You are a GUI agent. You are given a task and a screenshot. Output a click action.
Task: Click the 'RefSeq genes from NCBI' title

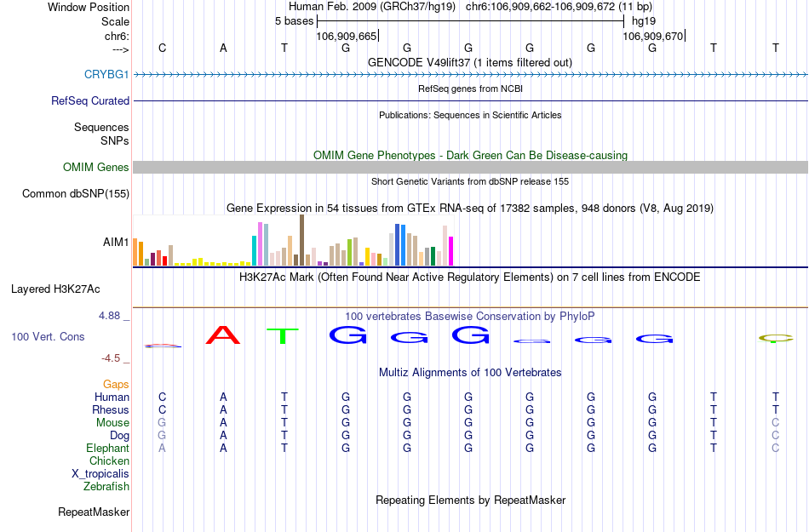pos(471,89)
